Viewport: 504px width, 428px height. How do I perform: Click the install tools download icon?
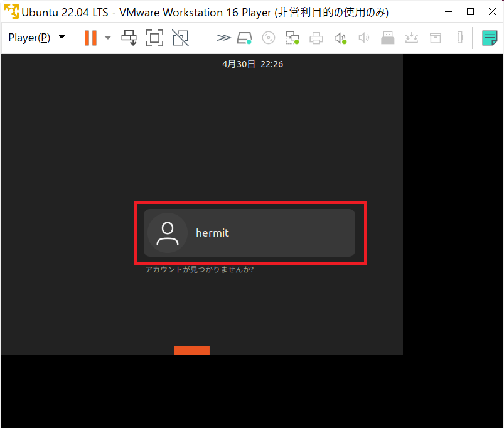412,38
